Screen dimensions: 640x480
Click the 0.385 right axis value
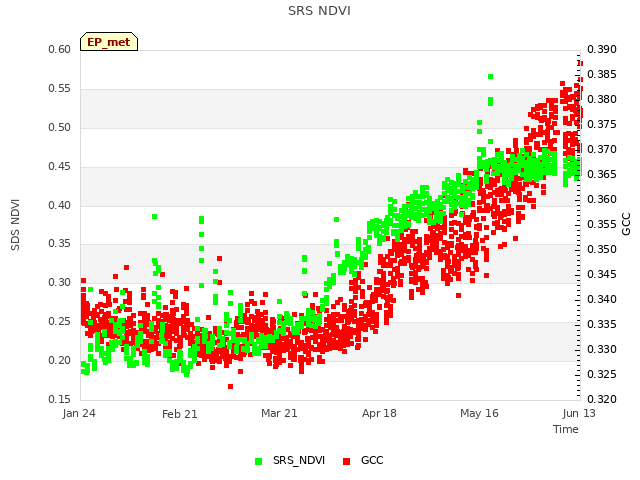tap(602, 74)
